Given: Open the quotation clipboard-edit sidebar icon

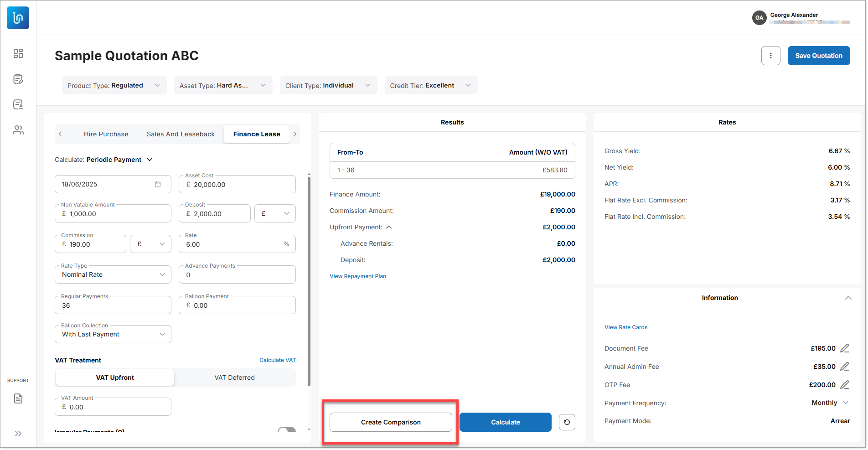Looking at the screenshot, I should coord(18,79).
